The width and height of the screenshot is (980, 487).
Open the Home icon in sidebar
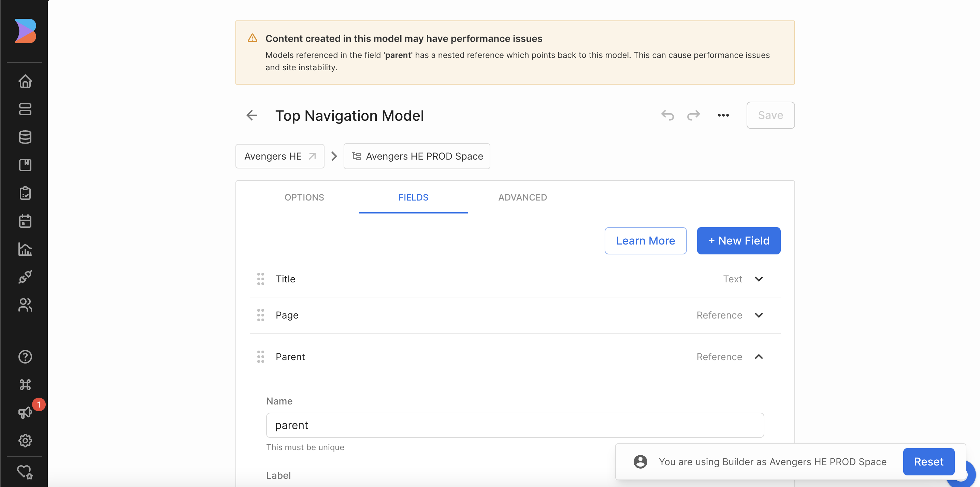tap(25, 81)
